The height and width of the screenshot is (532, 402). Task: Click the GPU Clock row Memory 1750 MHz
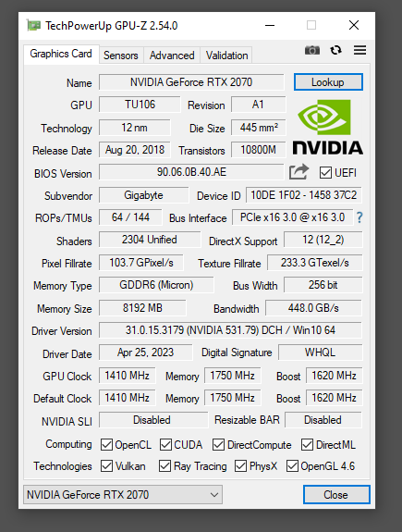[233, 376]
